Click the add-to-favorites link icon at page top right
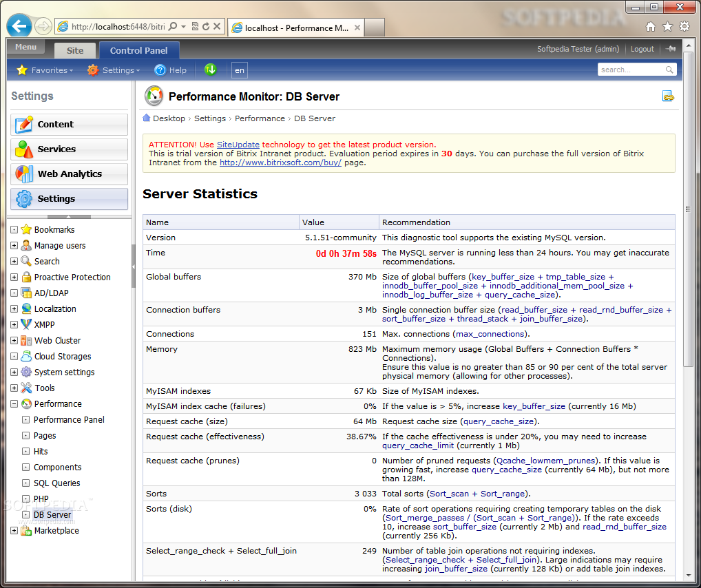Screen dimensions: 701x588 [668, 96]
